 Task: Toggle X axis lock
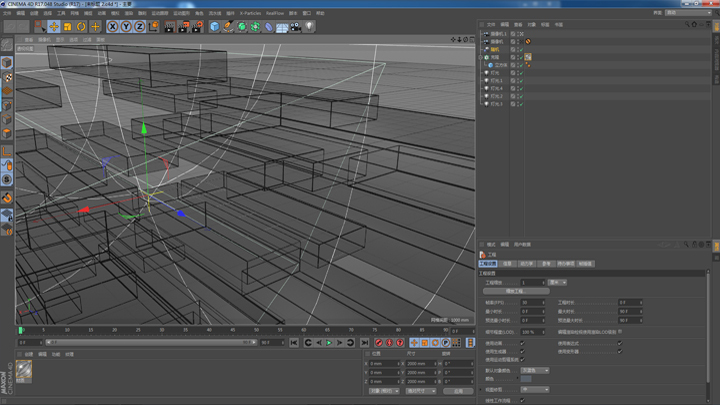112,27
